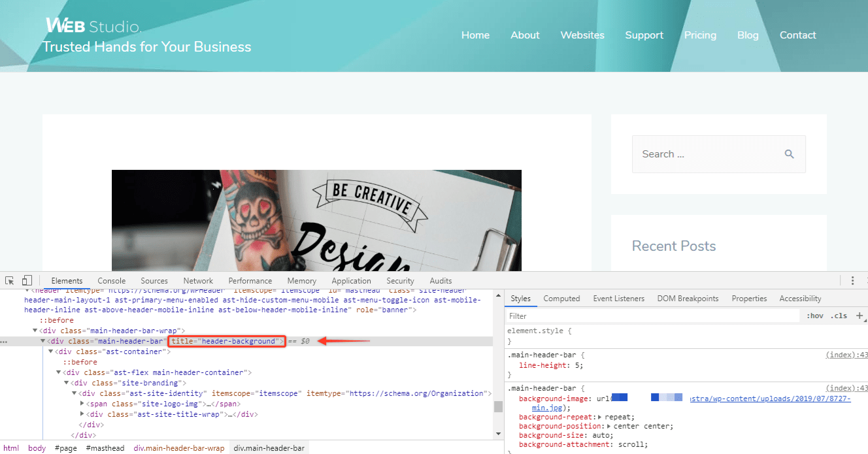Select html in the breadcrumb bar
868x454 pixels.
coord(11,448)
